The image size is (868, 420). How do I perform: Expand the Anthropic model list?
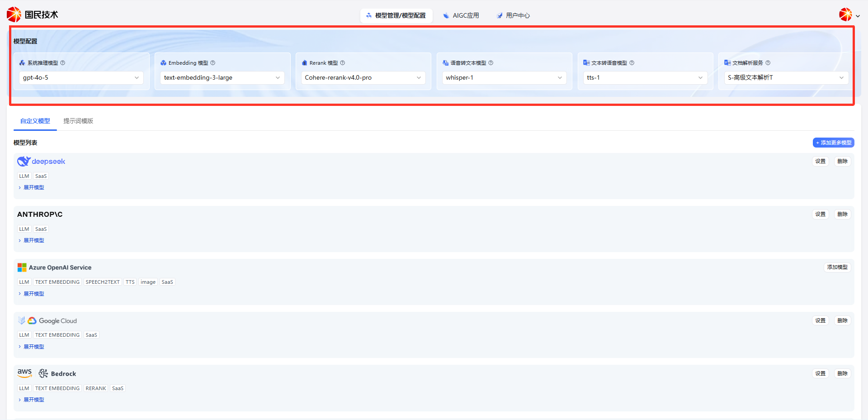pos(31,240)
